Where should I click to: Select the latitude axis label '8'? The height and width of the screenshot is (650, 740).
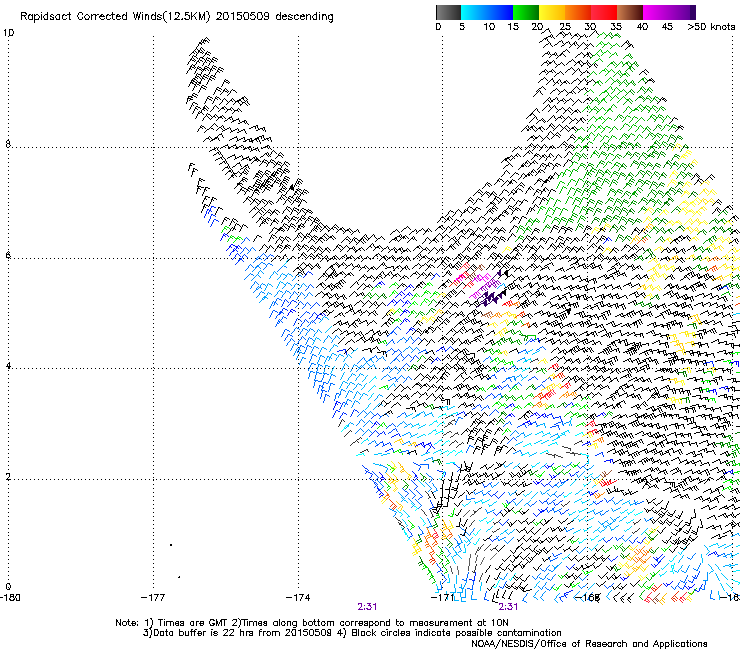pyautogui.click(x=8, y=144)
